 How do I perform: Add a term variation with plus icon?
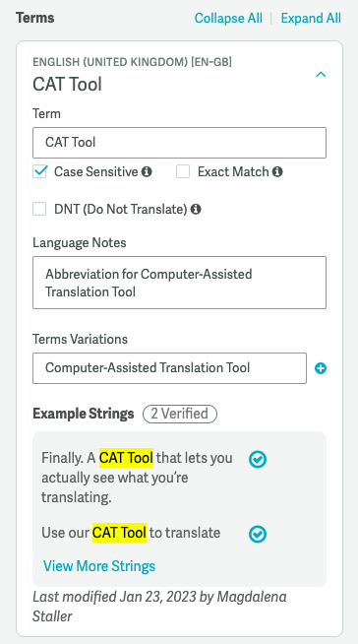tap(321, 368)
